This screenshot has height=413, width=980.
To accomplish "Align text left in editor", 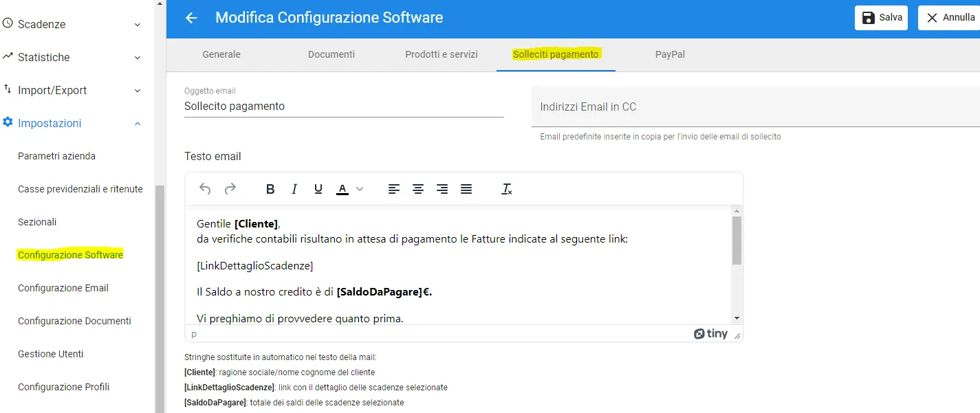I will pyautogui.click(x=393, y=189).
